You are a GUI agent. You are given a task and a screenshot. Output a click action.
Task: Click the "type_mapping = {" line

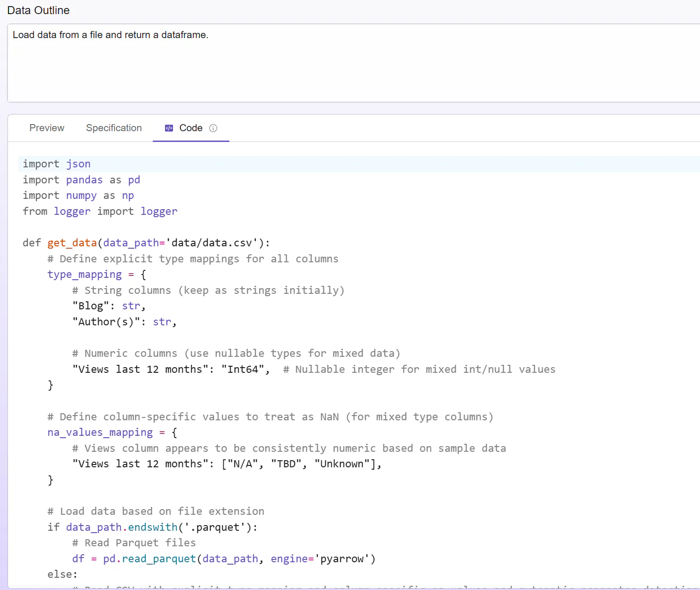pos(97,275)
